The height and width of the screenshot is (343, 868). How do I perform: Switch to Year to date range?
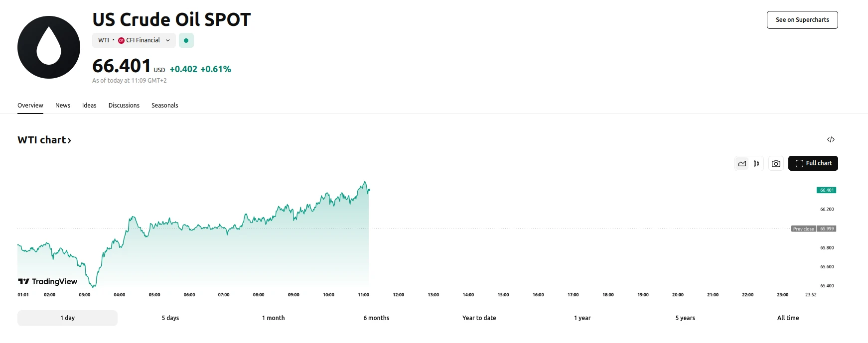(479, 318)
